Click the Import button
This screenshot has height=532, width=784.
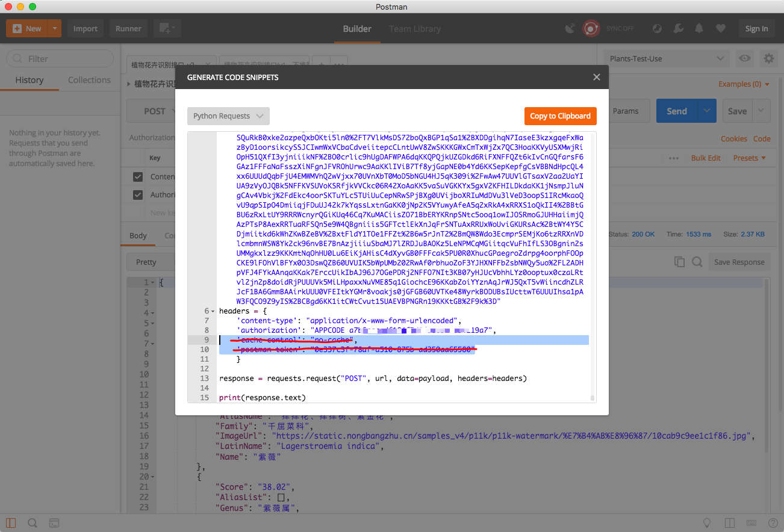(x=86, y=28)
